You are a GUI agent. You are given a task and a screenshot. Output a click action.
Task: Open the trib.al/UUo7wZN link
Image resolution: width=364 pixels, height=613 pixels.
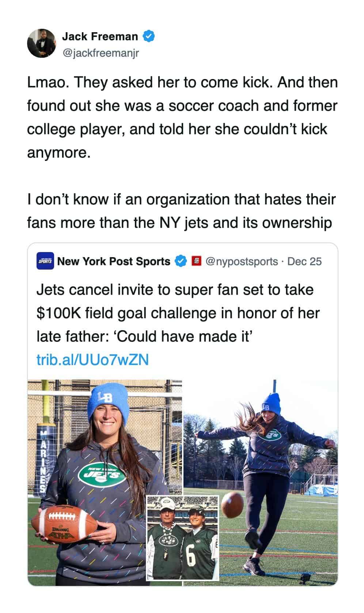[x=92, y=360]
